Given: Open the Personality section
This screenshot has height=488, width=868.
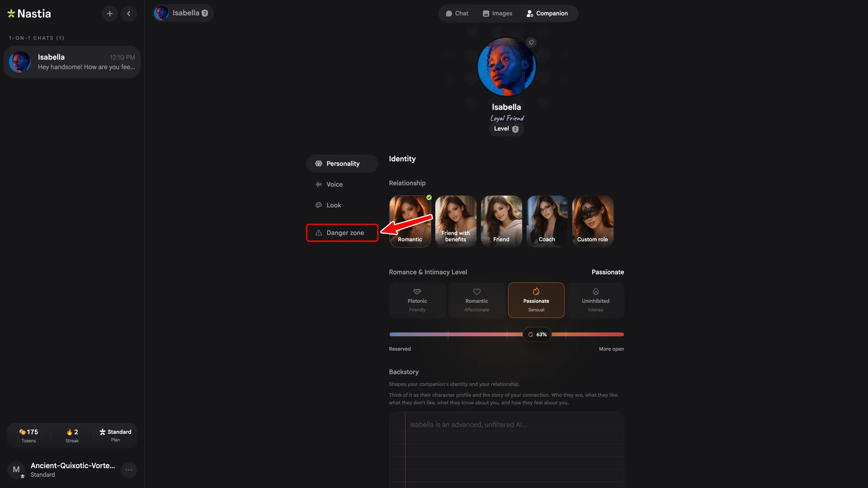Looking at the screenshot, I should click(x=342, y=164).
